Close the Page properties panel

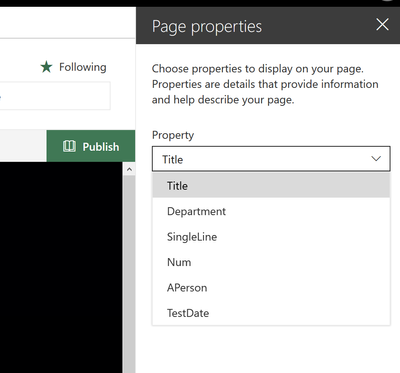point(382,25)
